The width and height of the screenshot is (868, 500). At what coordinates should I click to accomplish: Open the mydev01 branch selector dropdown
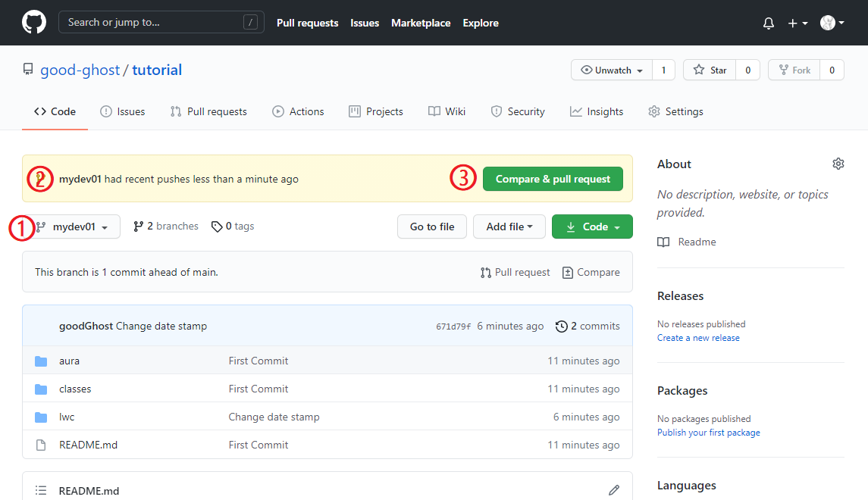pos(77,226)
